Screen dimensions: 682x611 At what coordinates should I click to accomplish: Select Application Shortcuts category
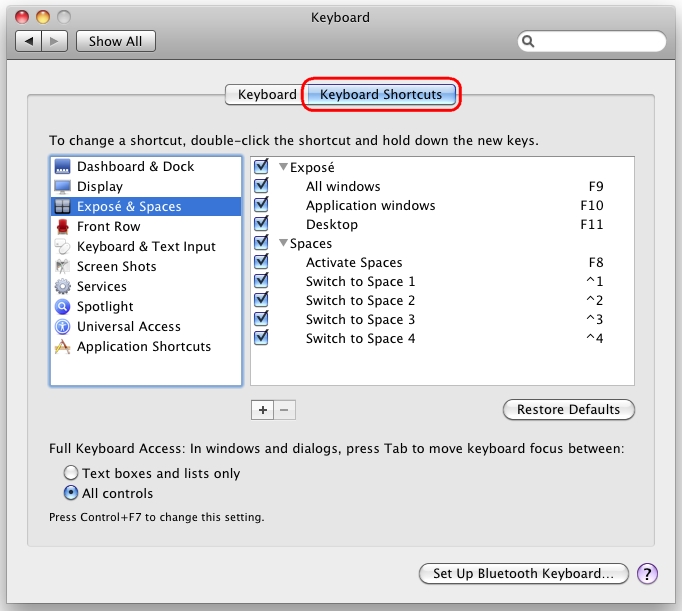click(146, 347)
